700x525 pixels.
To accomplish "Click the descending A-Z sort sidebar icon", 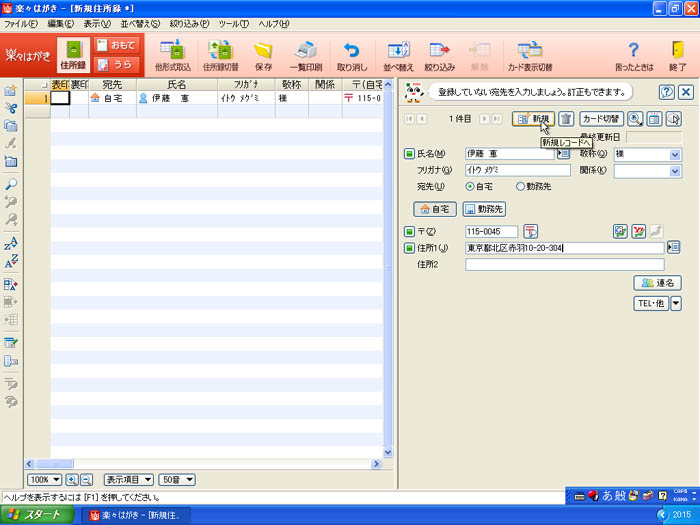I will [x=11, y=261].
